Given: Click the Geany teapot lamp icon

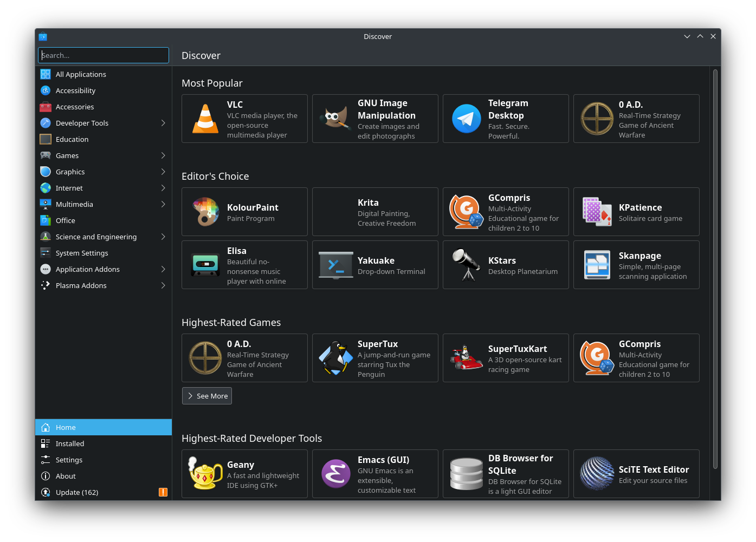Looking at the screenshot, I should pos(205,474).
